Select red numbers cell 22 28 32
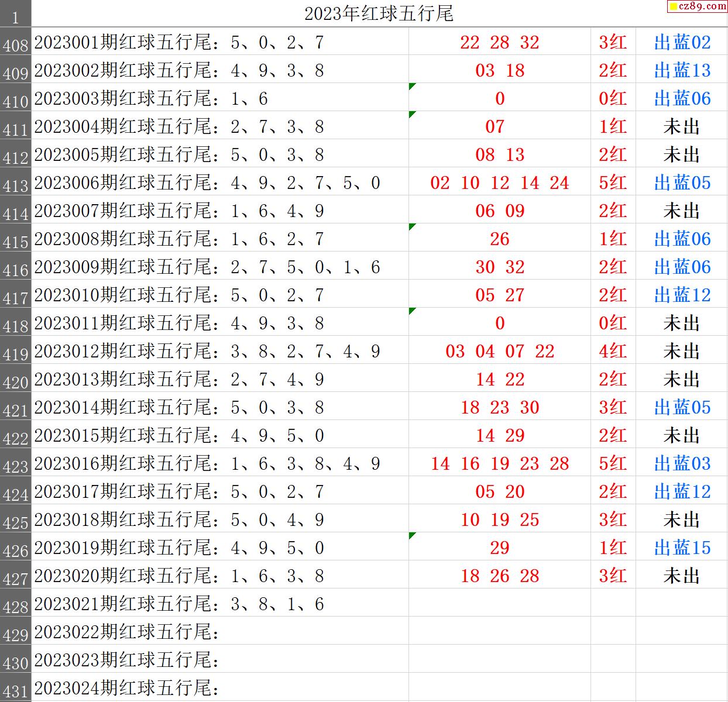 (500, 42)
